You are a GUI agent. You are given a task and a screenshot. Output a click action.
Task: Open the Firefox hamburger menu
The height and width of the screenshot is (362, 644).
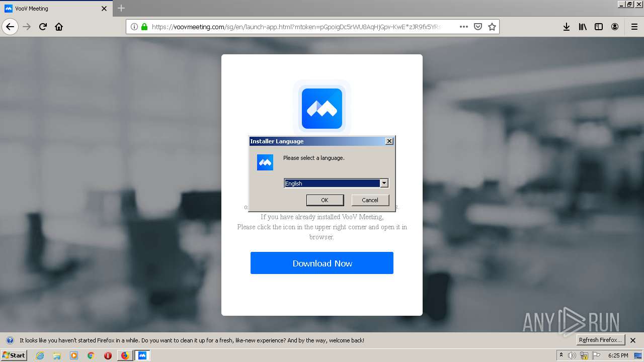coord(634,27)
